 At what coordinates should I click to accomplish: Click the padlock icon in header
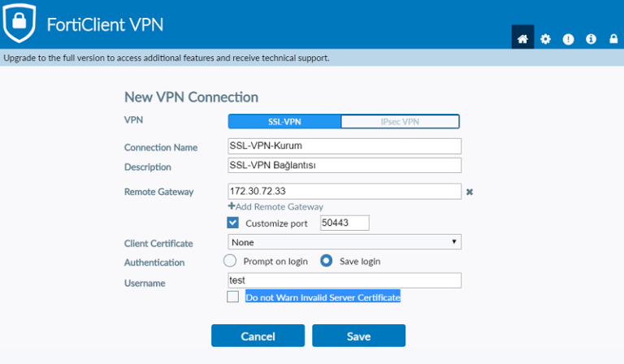coord(613,38)
